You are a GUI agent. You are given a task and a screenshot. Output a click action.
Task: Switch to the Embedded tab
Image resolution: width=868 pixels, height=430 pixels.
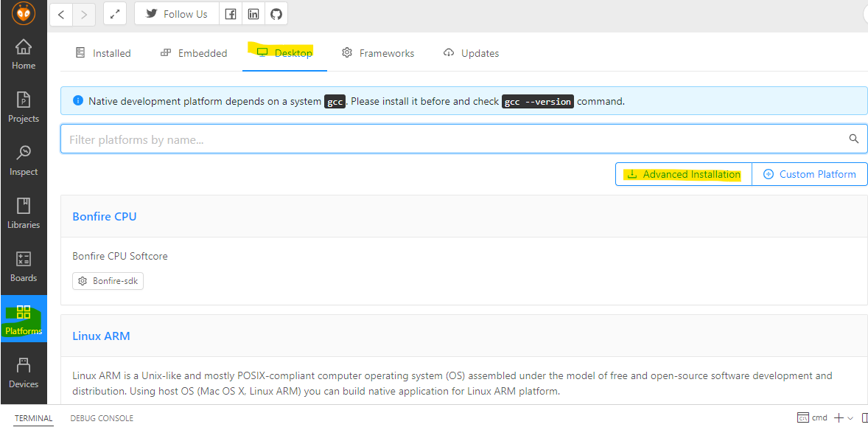coord(193,53)
